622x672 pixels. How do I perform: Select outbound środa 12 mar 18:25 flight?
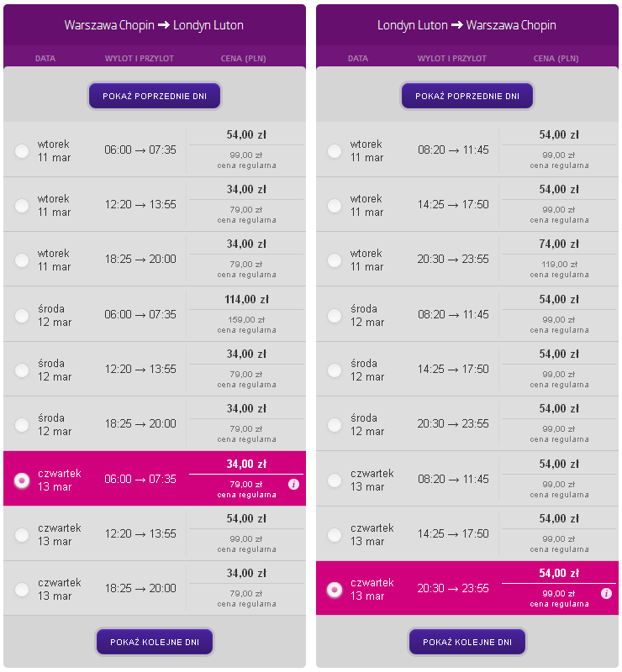[22, 425]
